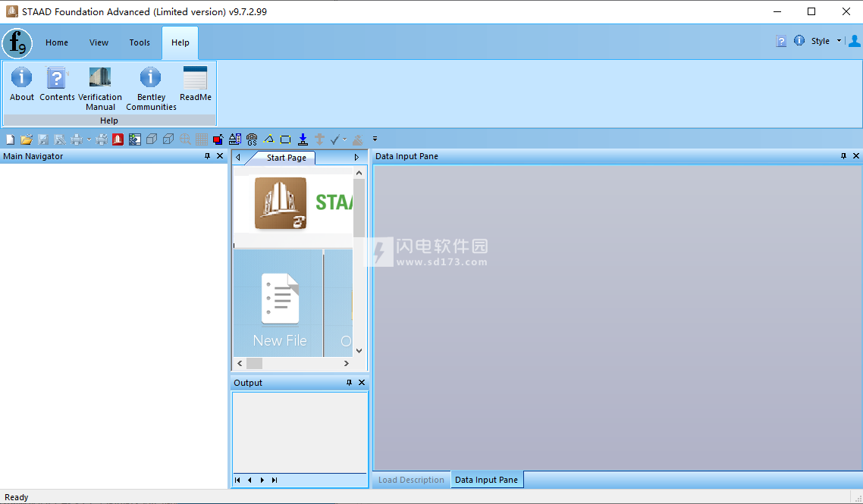Click the gray double-arrow toolbar icon

pyautogui.click(x=319, y=139)
